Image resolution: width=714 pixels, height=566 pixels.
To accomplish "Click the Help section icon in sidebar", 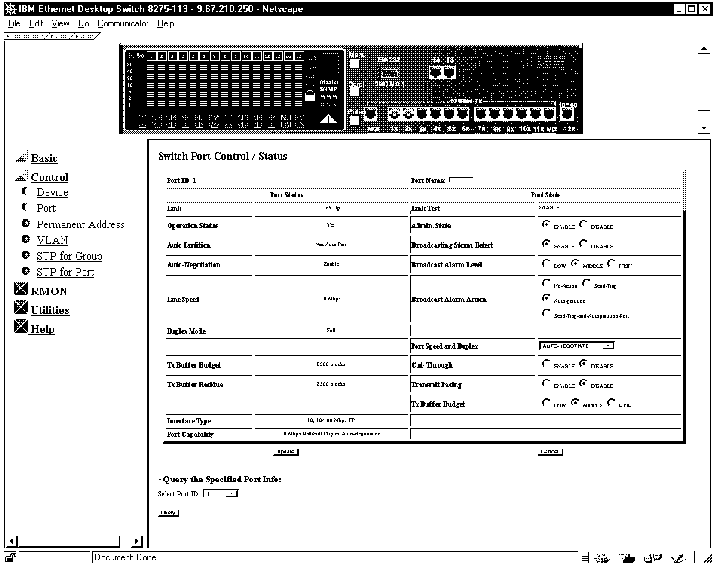I will coord(21,329).
